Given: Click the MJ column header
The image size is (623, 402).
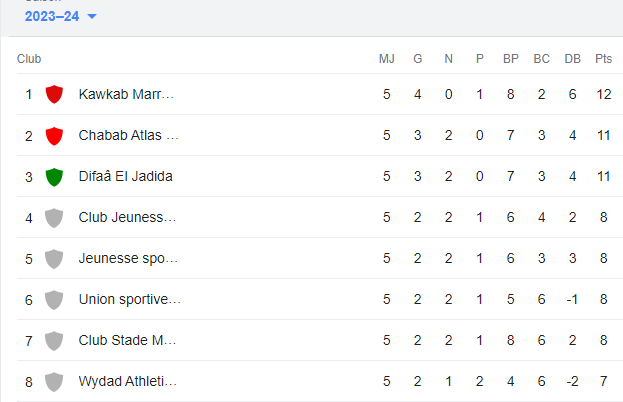Looking at the screenshot, I should tap(387, 59).
